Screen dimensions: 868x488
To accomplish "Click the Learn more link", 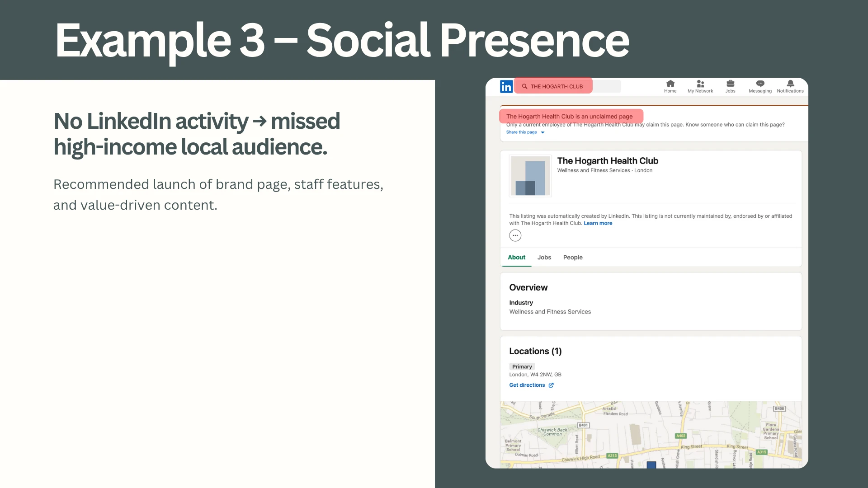I will (598, 223).
